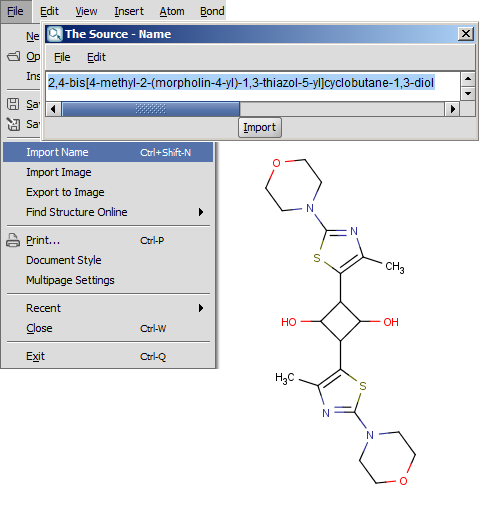Click inside the chemical name text field
The height and width of the screenshot is (505, 482).
(253, 86)
